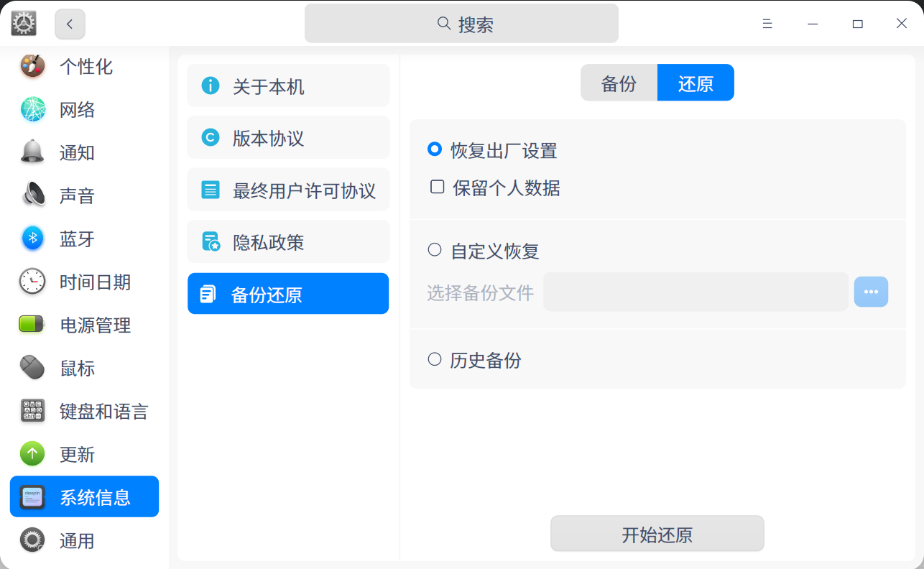Click the 开始还原 button
This screenshot has width=924, height=569.
point(657,534)
